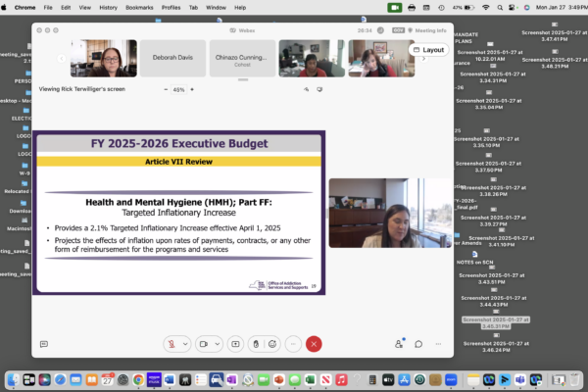Viewport: 588px width, 392px height.
Task: Click the annotate icon above shared screen
Action: coord(307,89)
